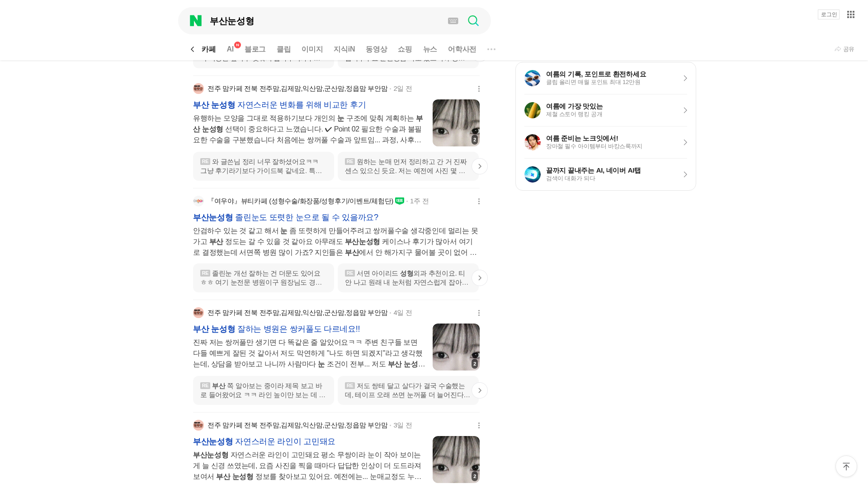Click the 여우야 뷰티카페 avatar icon

point(198,201)
